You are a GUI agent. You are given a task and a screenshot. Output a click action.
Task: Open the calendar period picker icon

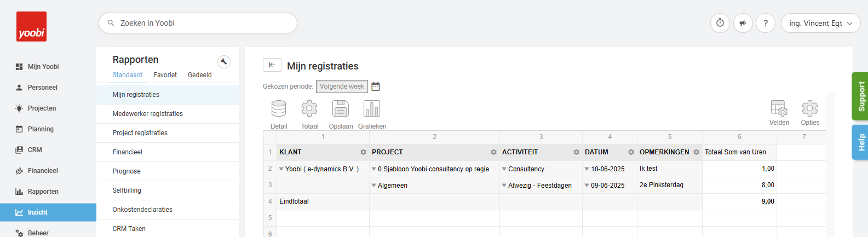tap(376, 86)
